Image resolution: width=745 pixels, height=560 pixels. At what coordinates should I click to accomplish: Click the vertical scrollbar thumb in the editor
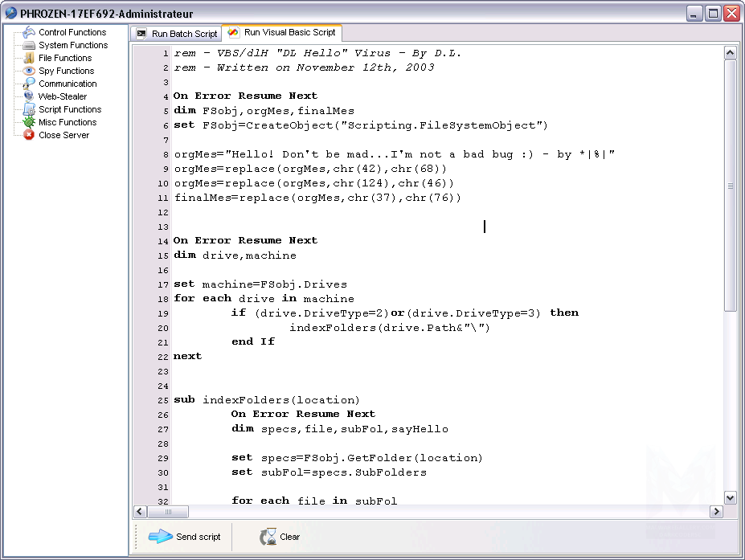(x=730, y=185)
